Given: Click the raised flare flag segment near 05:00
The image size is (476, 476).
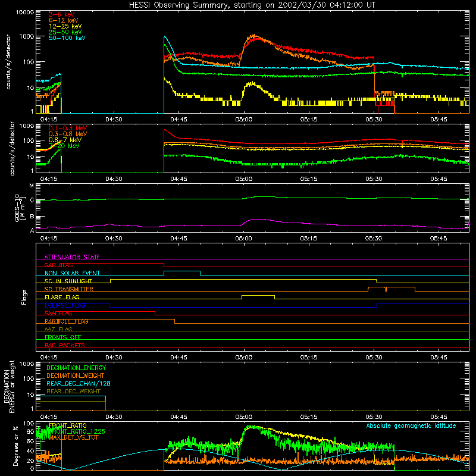Looking at the screenshot, I should tap(258, 295).
